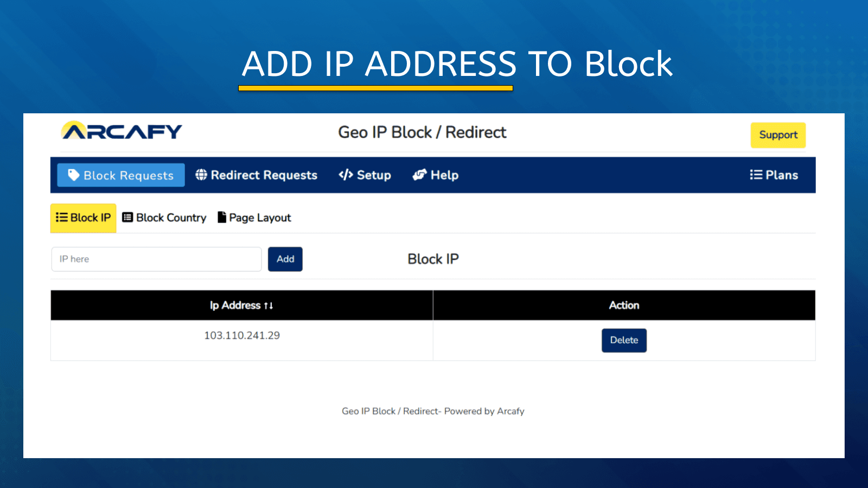Screen dimensions: 868x488
Task: Click the file icon for Page Layout
Action: pyautogui.click(x=222, y=217)
